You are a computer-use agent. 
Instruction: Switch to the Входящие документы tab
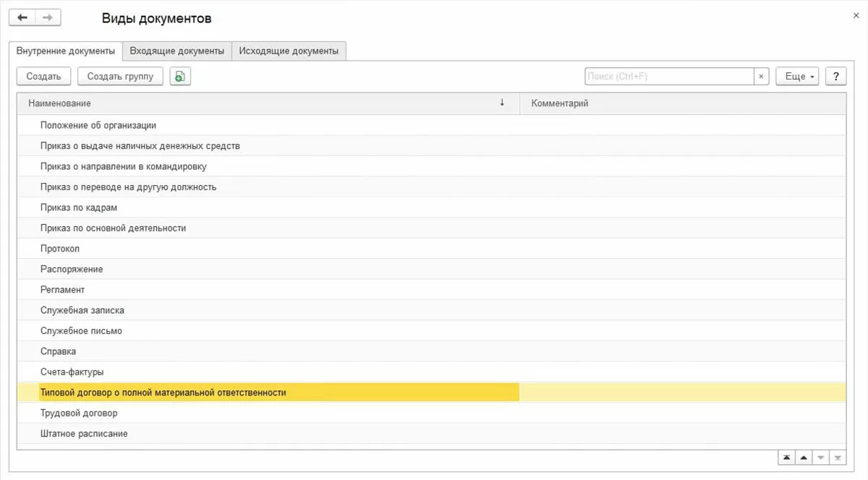tap(177, 51)
